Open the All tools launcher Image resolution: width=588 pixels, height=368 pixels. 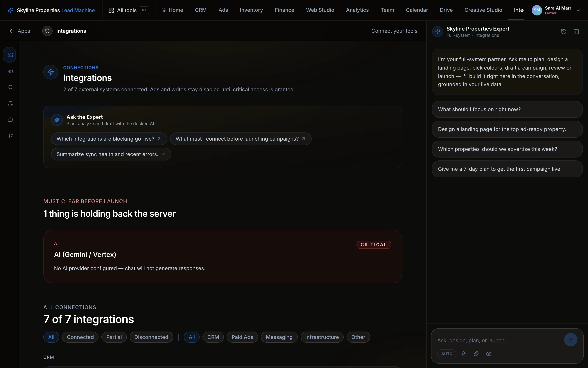tap(129, 10)
